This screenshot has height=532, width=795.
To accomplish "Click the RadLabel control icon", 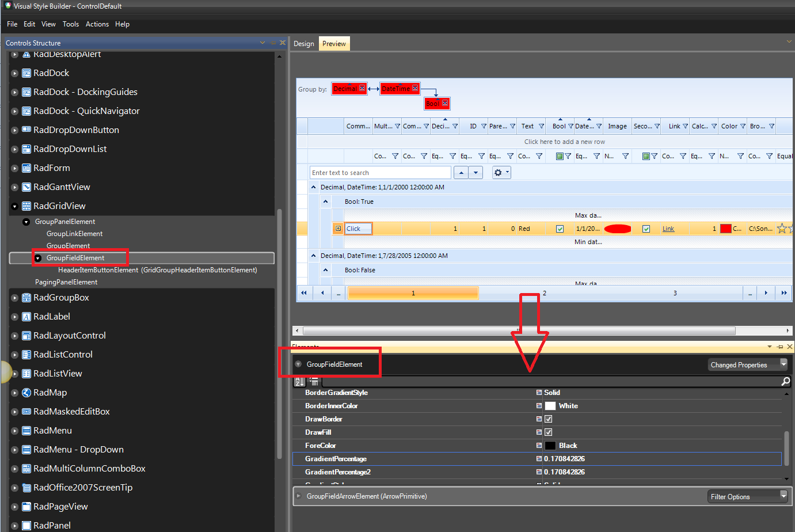I will coord(26,317).
